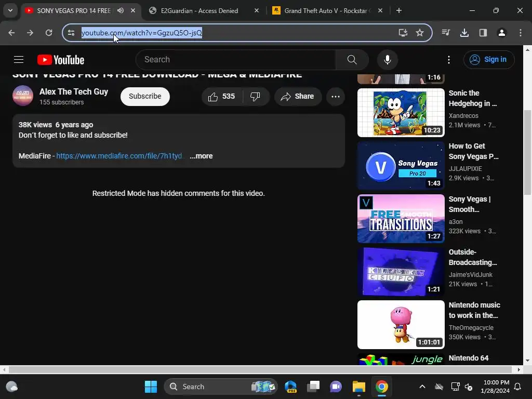
Task: Expand description with ...more
Action: pyautogui.click(x=201, y=156)
